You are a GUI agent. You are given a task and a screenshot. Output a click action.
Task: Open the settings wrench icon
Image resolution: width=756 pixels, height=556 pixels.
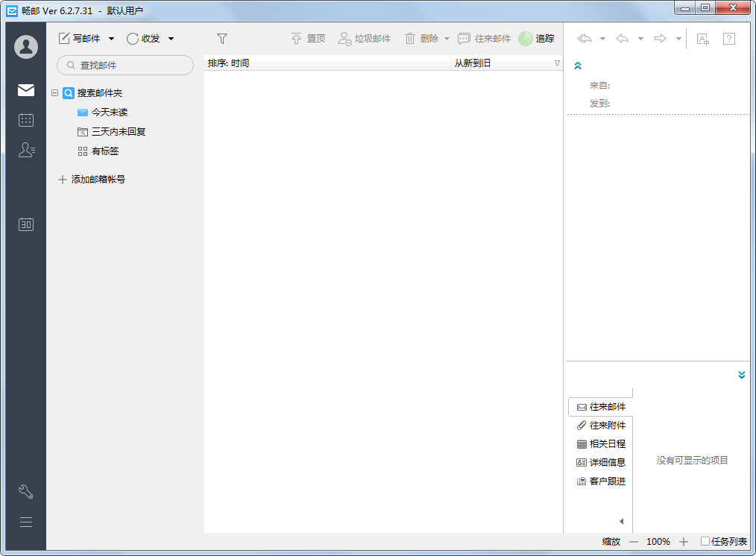26,492
